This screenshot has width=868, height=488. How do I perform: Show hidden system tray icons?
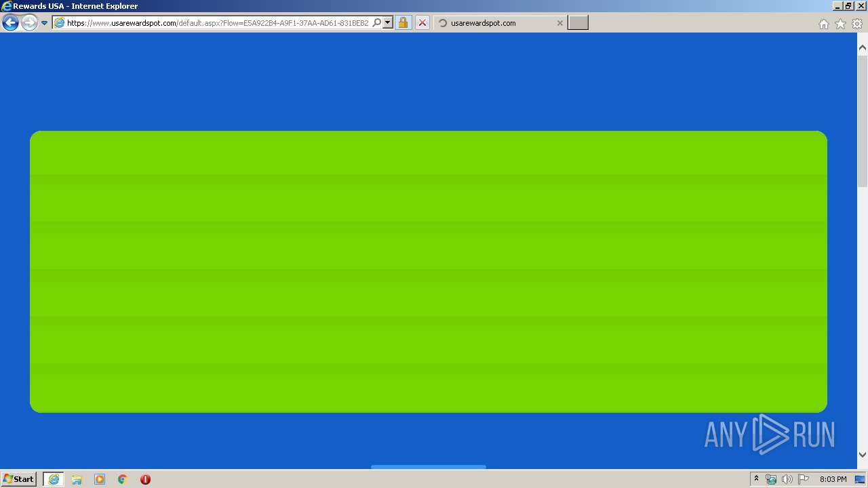tap(756, 479)
